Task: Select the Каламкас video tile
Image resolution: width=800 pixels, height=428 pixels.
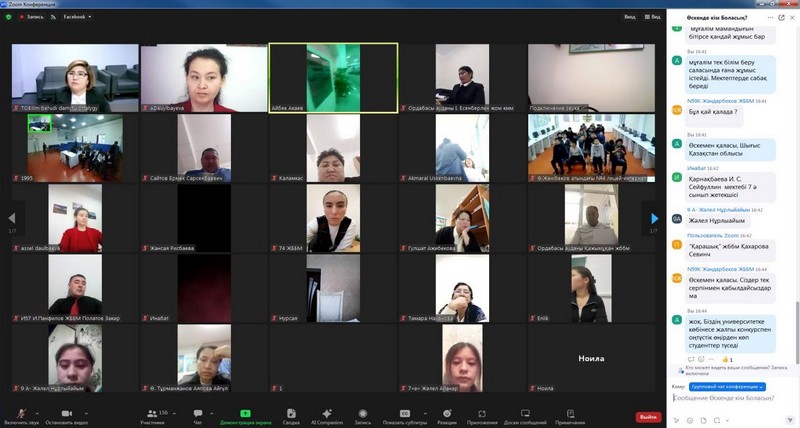Action: pyautogui.click(x=333, y=148)
